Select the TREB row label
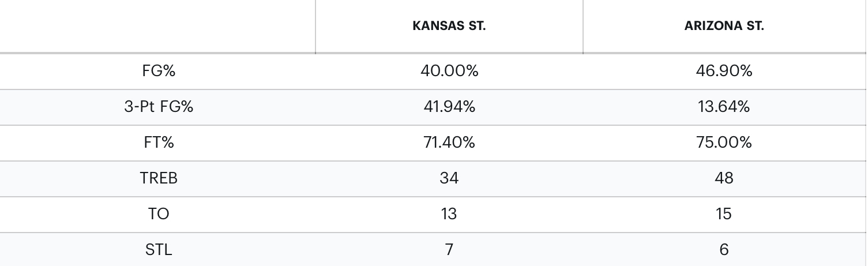Image resolution: width=868 pixels, height=266 pixels. tap(159, 178)
